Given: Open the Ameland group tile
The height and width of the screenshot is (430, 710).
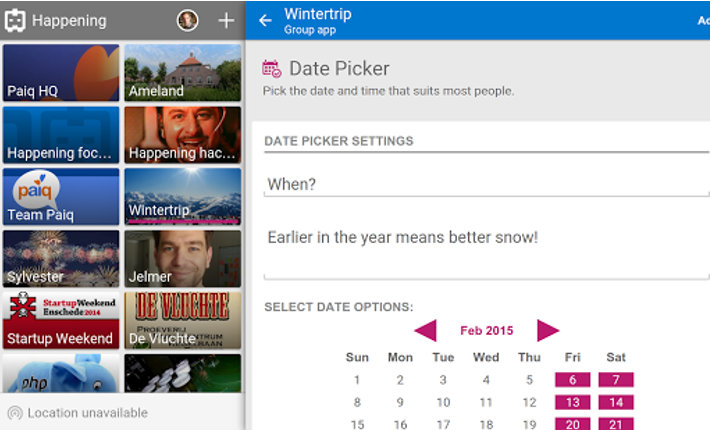Looking at the screenshot, I should click(183, 73).
